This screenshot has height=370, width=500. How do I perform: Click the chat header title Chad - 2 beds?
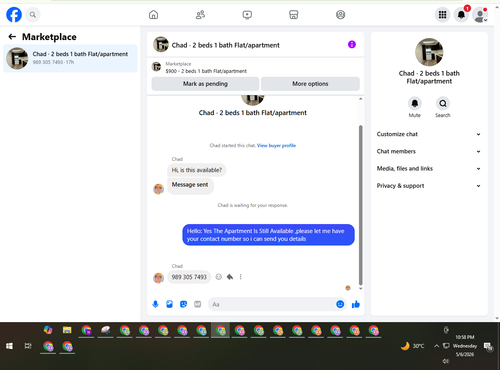pos(225,45)
